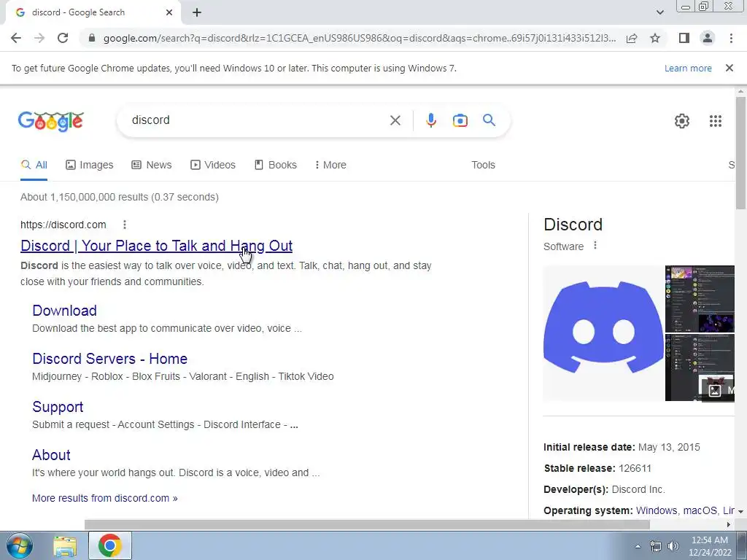
Task: Click the vertical scrollbar thumb
Action: [740, 152]
